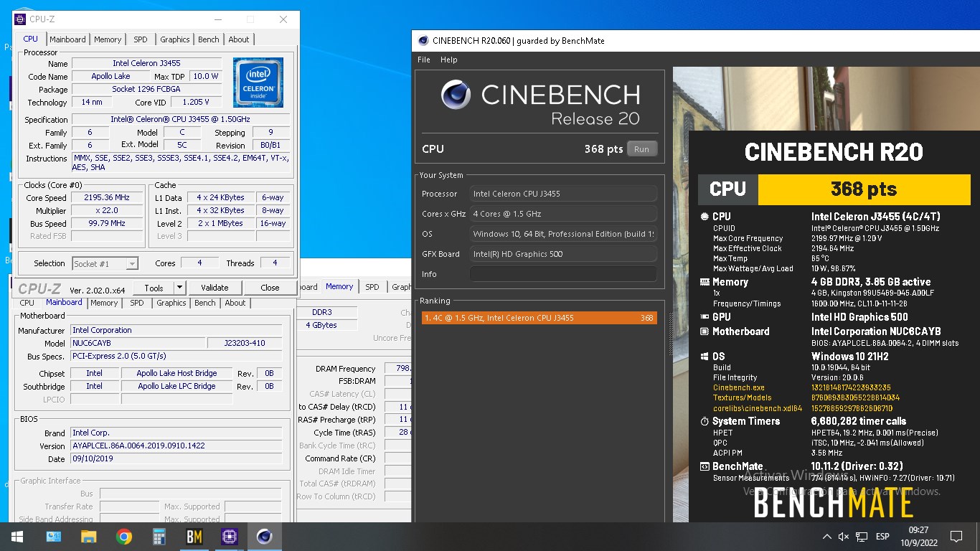
Task: Click the Multiplier value x 22.0
Action: click(108, 211)
